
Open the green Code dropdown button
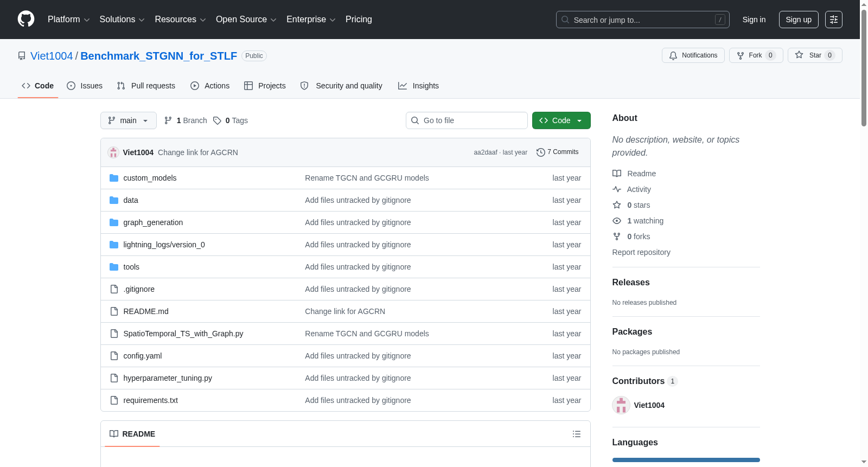pyautogui.click(x=561, y=120)
